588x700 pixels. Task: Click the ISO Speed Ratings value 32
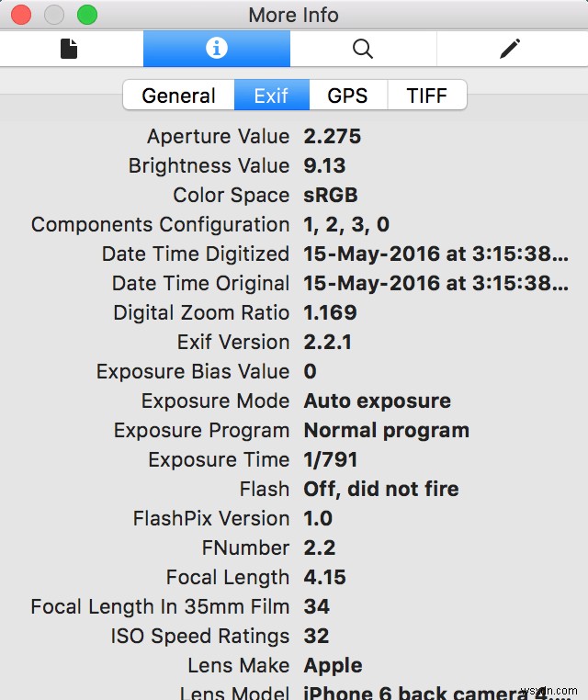tap(317, 637)
